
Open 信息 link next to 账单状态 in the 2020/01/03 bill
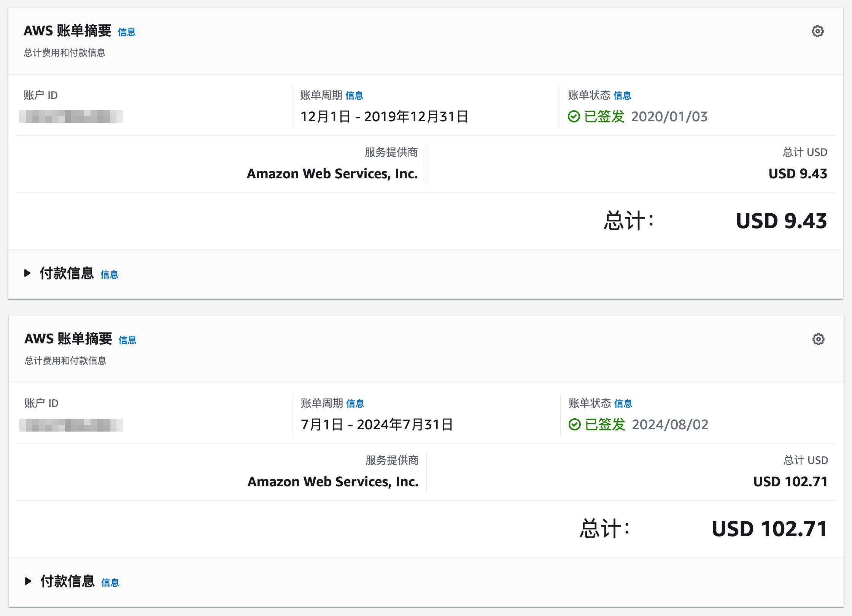[623, 95]
